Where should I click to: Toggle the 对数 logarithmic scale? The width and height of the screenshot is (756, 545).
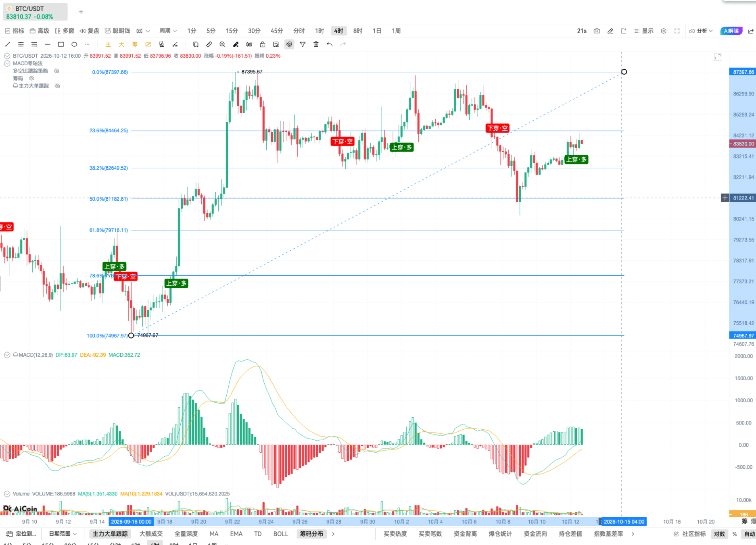(x=719, y=534)
